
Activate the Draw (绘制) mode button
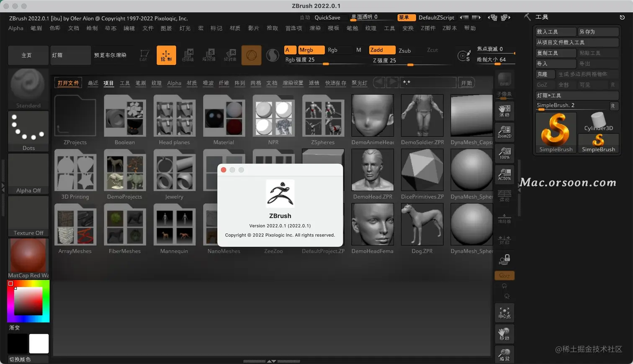point(166,55)
